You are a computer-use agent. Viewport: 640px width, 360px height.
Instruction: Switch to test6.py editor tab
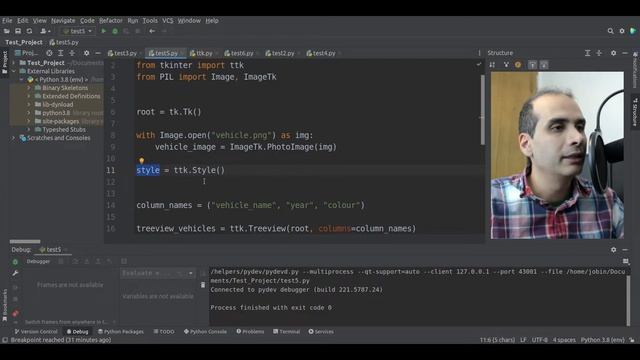point(241,53)
